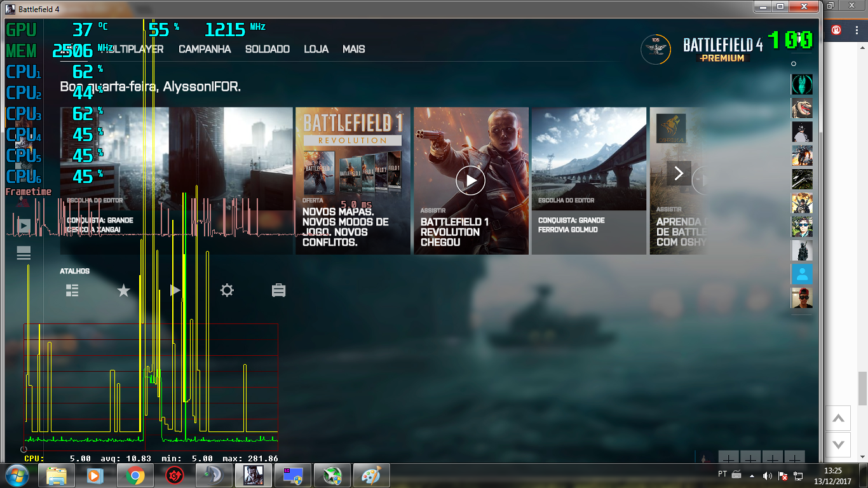Launch Windows Media Player from the taskbar
Viewport: 868px width, 488px height.
(x=95, y=475)
